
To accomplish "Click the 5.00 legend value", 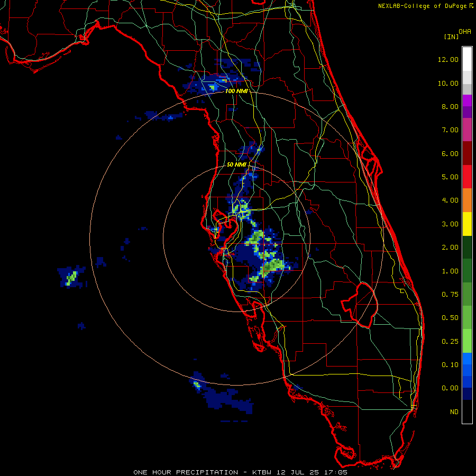I will (x=450, y=177).
